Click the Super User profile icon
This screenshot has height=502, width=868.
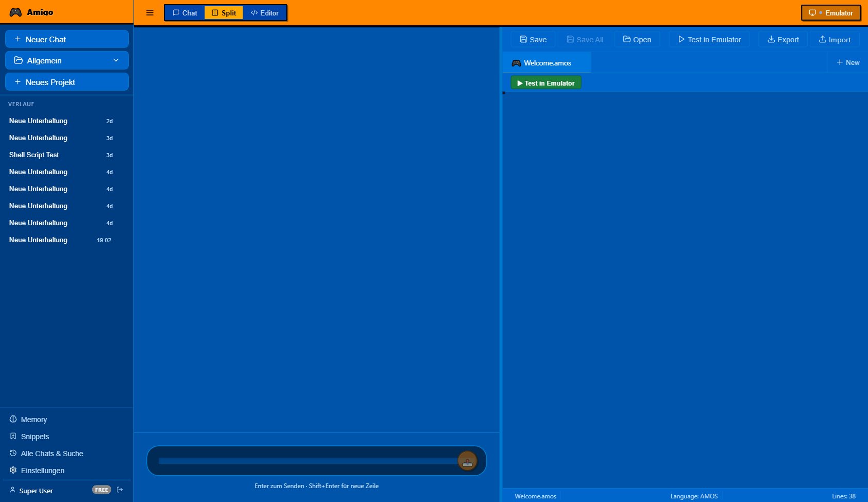point(12,490)
